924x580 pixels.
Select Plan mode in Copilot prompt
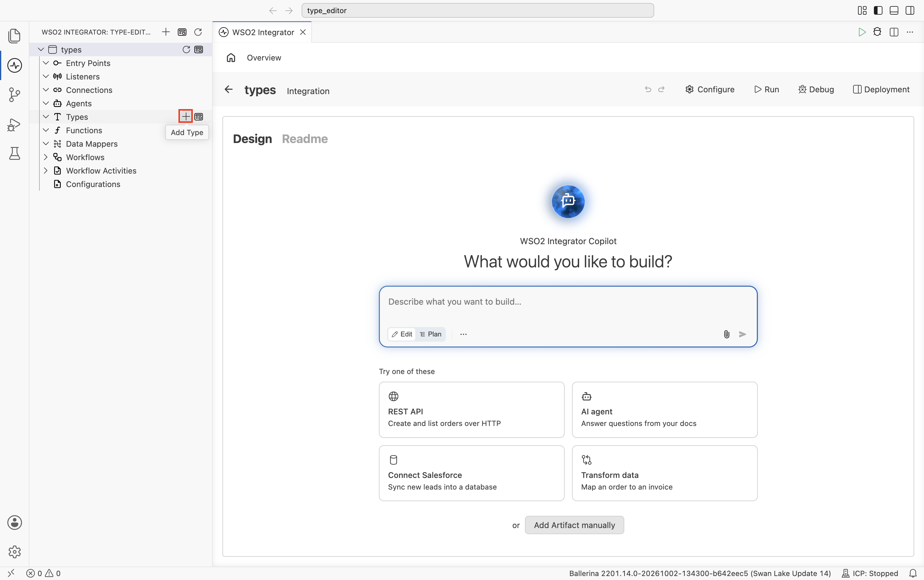coord(430,334)
